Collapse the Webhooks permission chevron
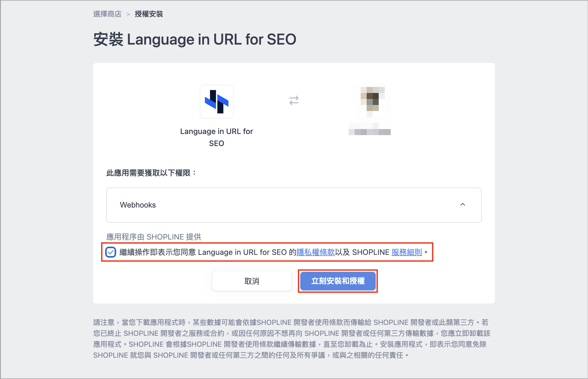The height and width of the screenshot is (379, 588). point(463,205)
